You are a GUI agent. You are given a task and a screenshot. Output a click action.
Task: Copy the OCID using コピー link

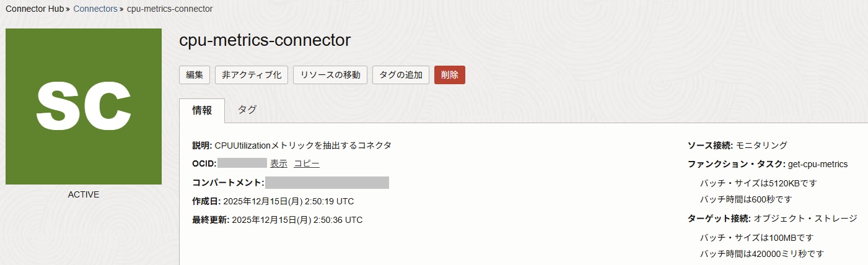click(307, 163)
